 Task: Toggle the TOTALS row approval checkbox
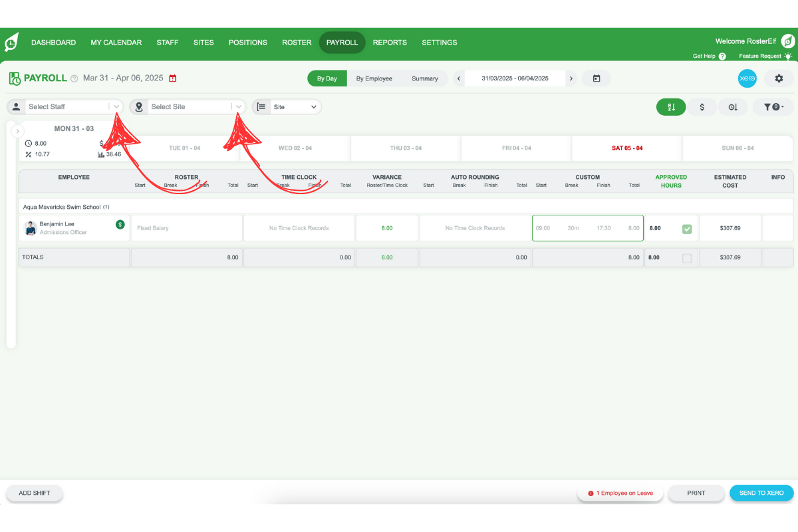point(687,257)
